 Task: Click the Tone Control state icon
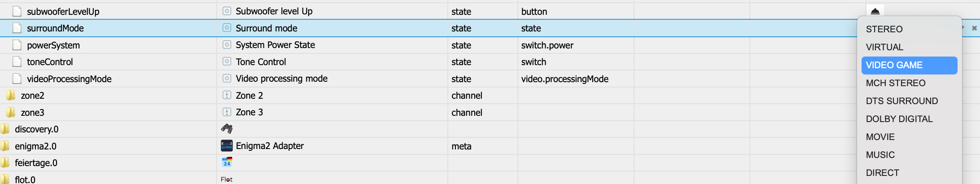click(227, 61)
